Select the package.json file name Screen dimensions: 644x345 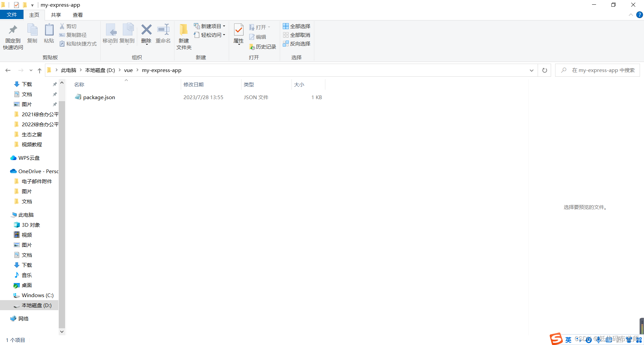point(99,97)
